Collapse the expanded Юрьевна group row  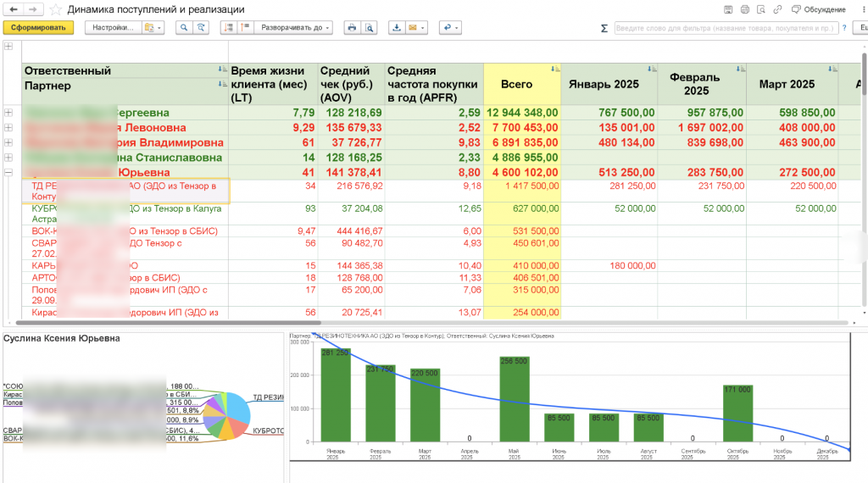pyautogui.click(x=8, y=173)
